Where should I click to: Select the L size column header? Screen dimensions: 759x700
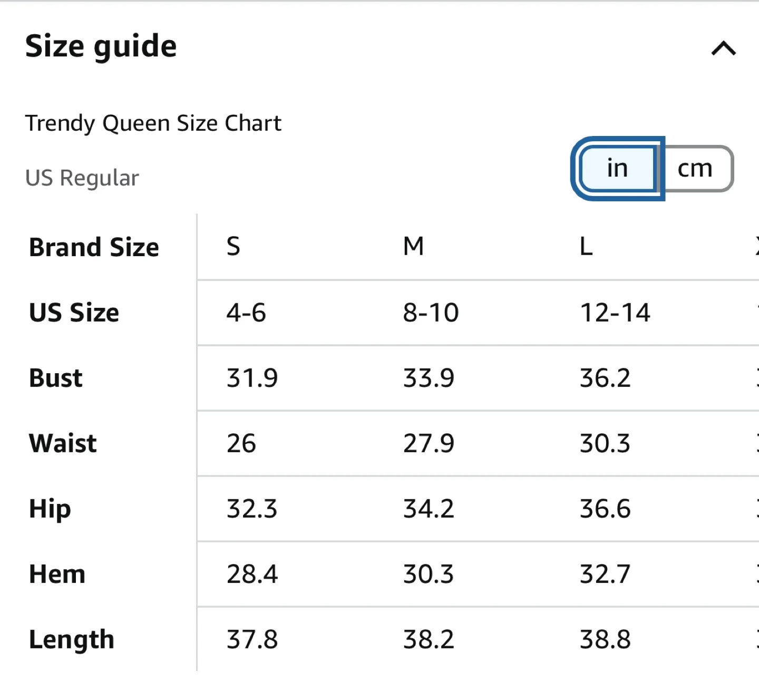pos(586,246)
